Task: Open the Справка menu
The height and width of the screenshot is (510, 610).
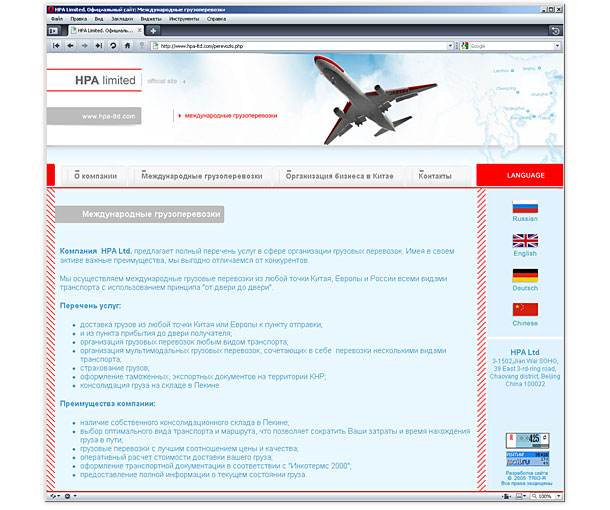Action: click(x=216, y=19)
